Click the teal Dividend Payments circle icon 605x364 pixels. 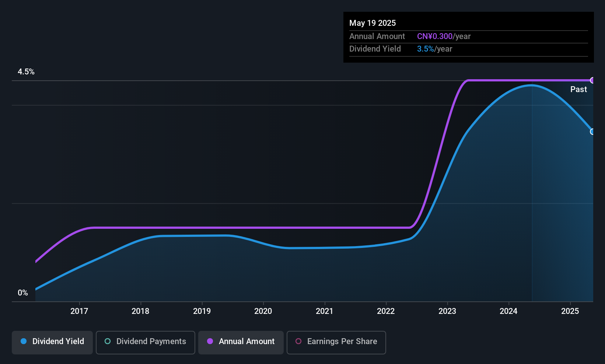tap(108, 342)
